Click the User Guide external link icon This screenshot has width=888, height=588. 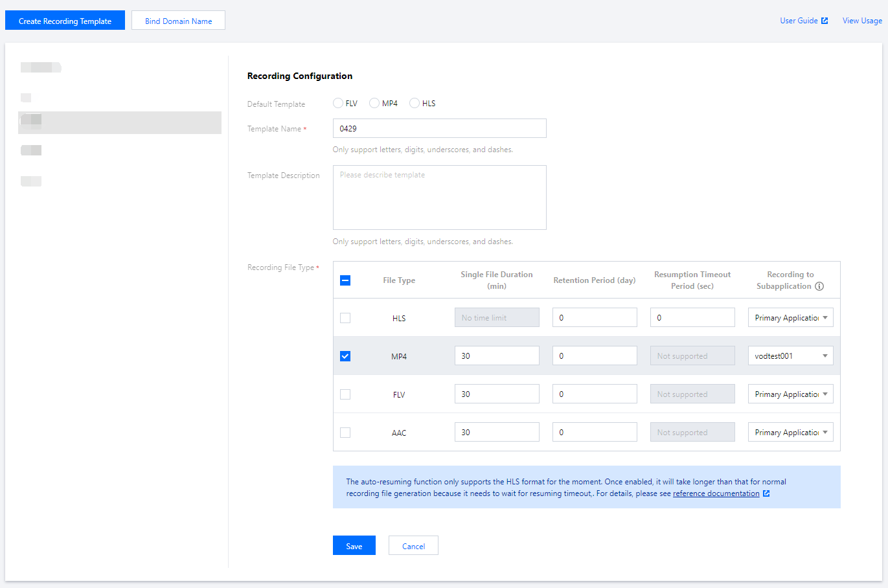click(x=825, y=21)
